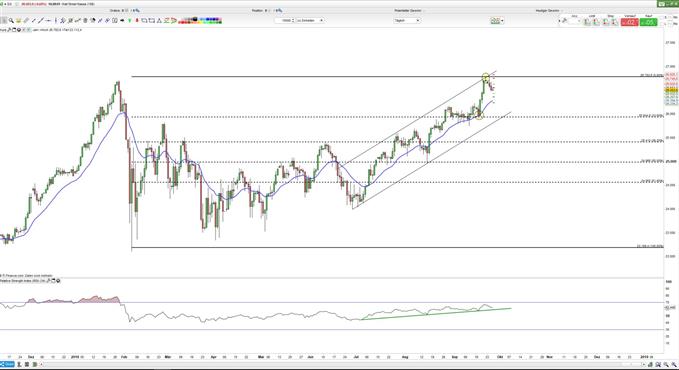Click the trash icon to delete drawings
Viewport: 679px width, 370px height.
pyautogui.click(x=85, y=20)
